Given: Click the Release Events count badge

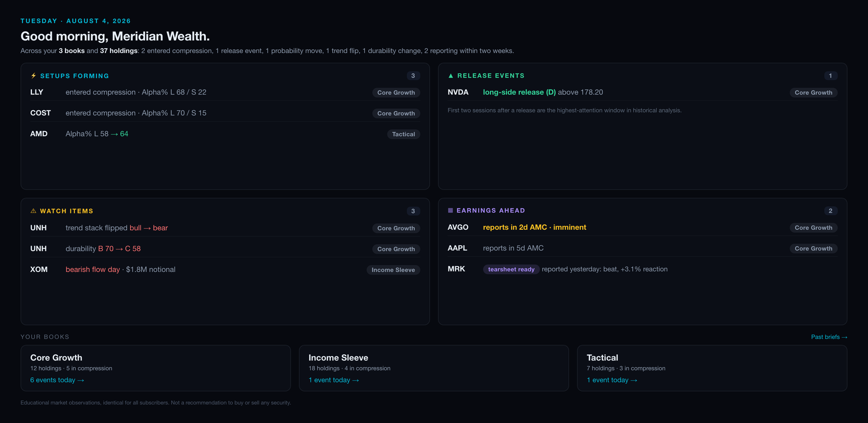Looking at the screenshot, I should (830, 76).
